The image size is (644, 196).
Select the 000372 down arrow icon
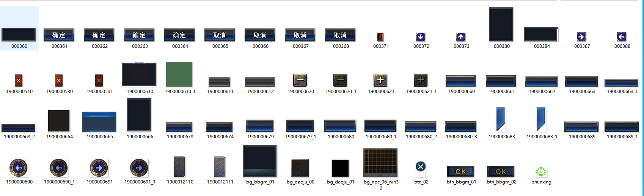pos(421,37)
